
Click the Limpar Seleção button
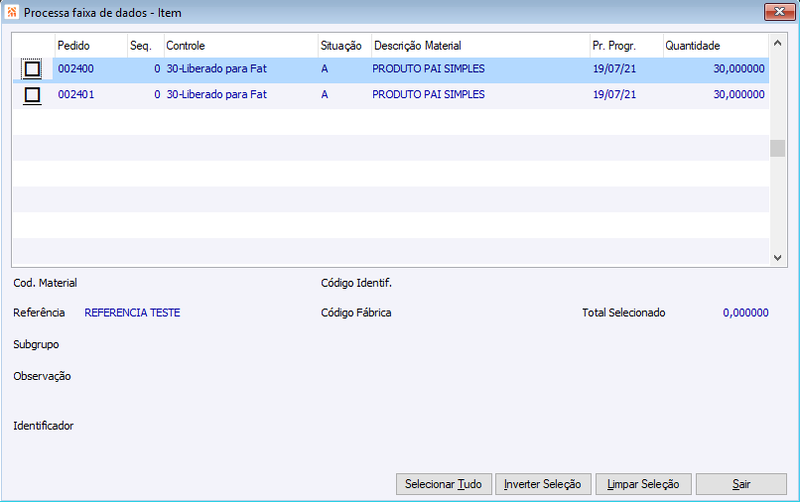coord(643,484)
